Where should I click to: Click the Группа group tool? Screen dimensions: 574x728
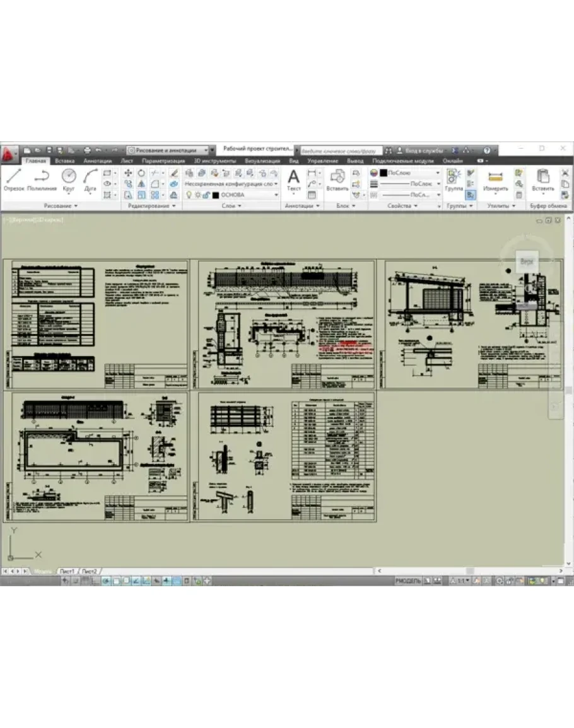(454, 179)
